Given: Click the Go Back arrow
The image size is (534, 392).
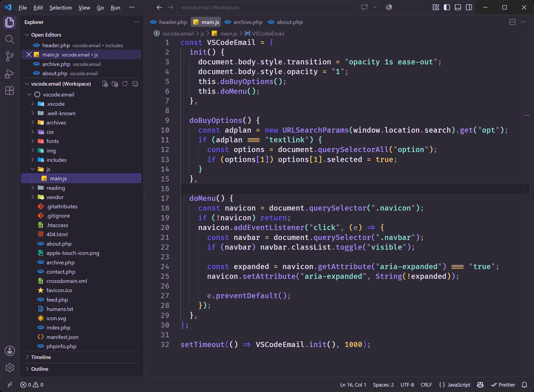Looking at the screenshot, I should (x=159, y=8).
